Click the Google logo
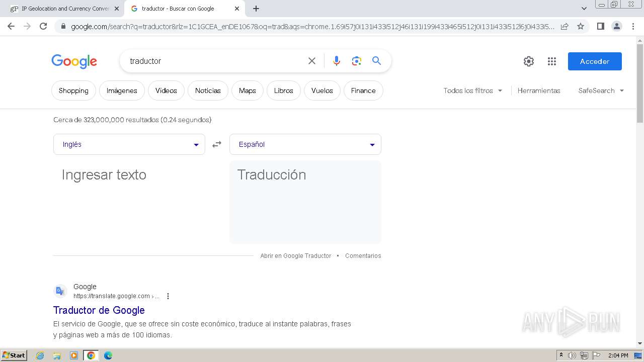This screenshot has height=362, width=644. pyautogui.click(x=74, y=61)
